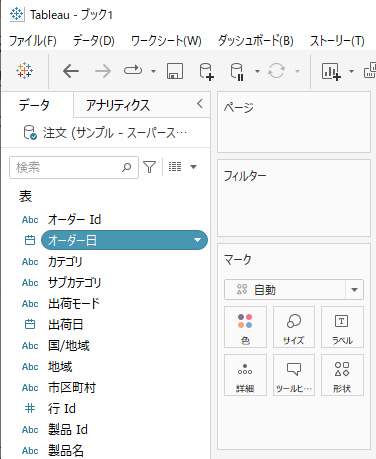Click the undo back arrow
376x459 pixels.
pyautogui.click(x=71, y=71)
